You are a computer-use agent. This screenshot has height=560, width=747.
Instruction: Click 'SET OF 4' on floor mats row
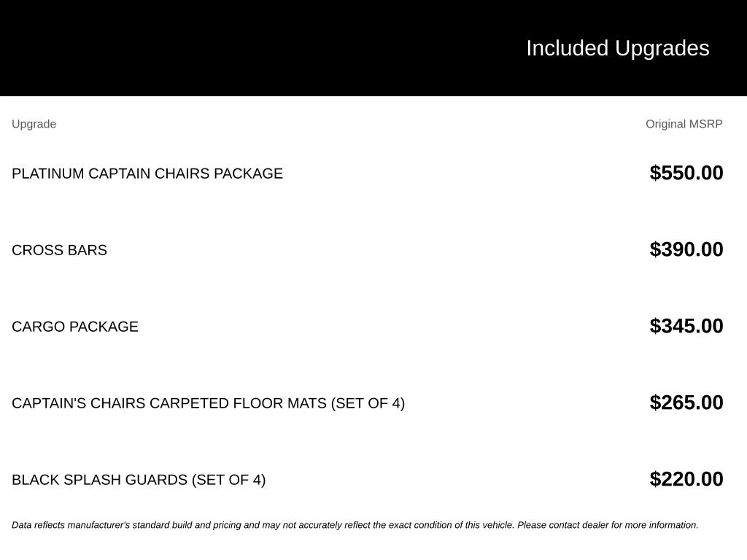click(368, 403)
